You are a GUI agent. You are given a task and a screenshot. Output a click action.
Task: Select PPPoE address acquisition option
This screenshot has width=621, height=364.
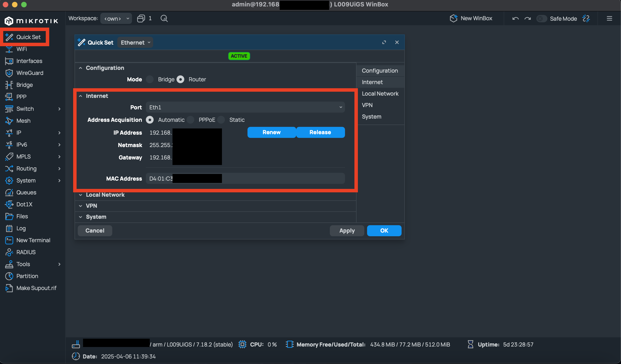(x=190, y=120)
